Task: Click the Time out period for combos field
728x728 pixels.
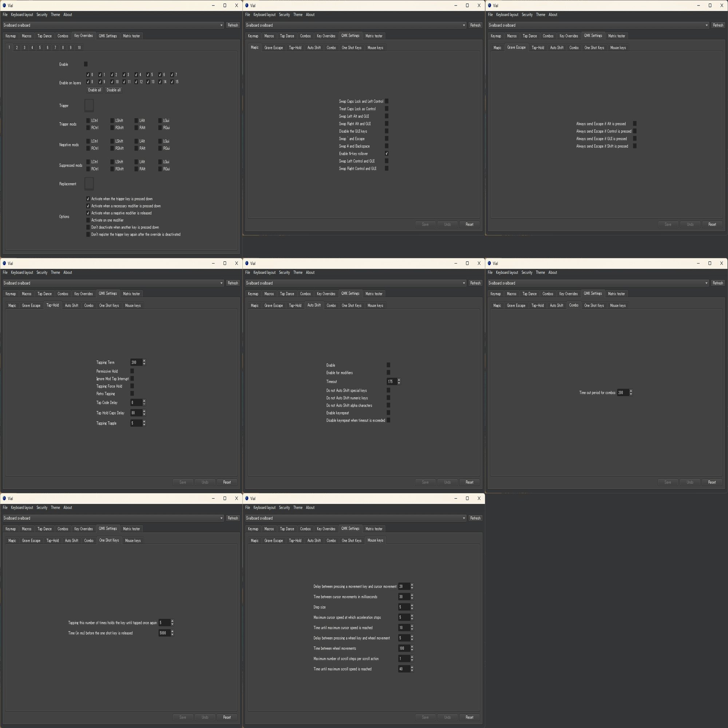Action: point(622,393)
